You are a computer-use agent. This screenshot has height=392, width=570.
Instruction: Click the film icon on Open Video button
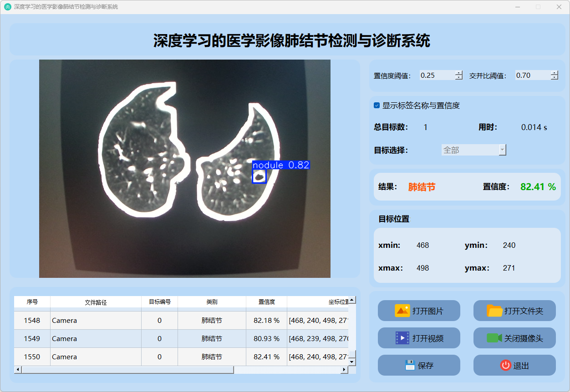pyautogui.click(x=402, y=338)
